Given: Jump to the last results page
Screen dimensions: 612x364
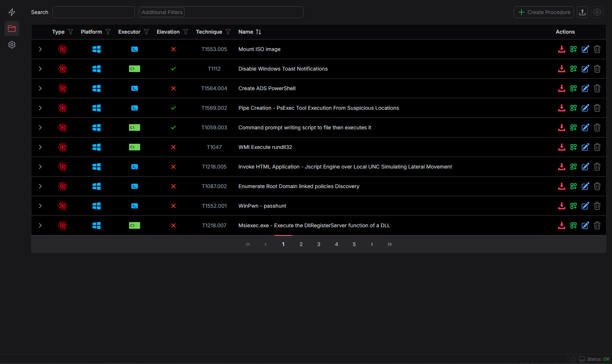Looking at the screenshot, I should point(389,244).
